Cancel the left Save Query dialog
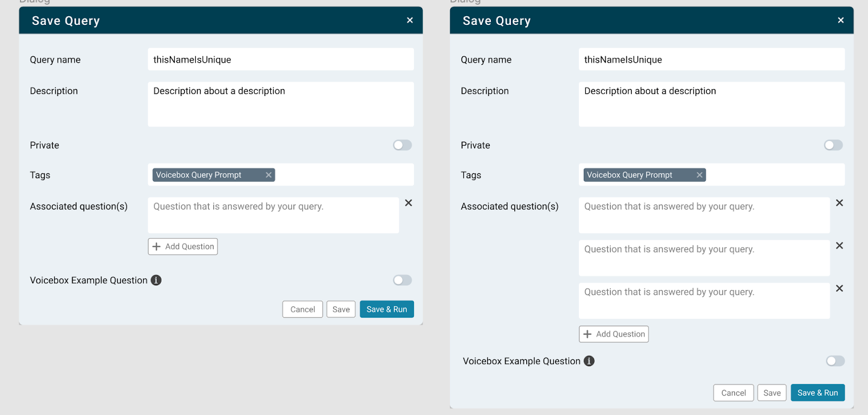 coord(302,309)
